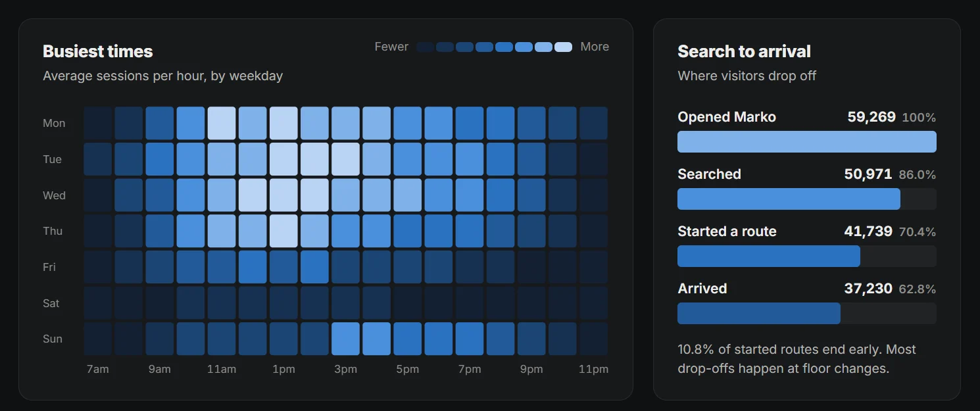Click the Sunday 3pm heatmap cell

(x=345, y=339)
